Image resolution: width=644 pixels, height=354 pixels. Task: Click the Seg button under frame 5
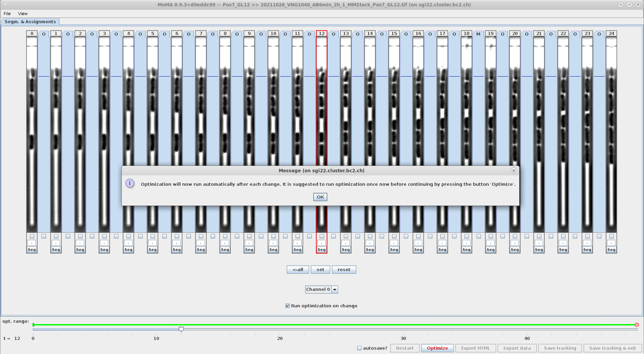pos(153,250)
